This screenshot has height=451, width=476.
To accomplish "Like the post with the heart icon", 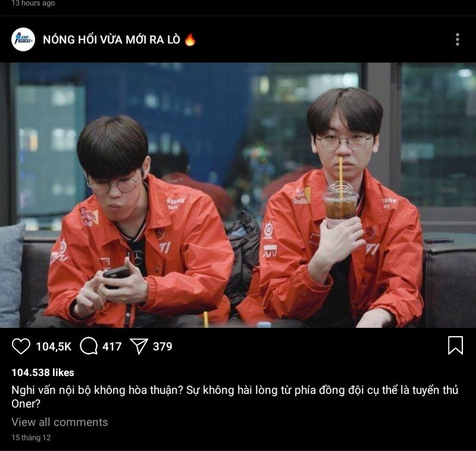I will point(21,346).
